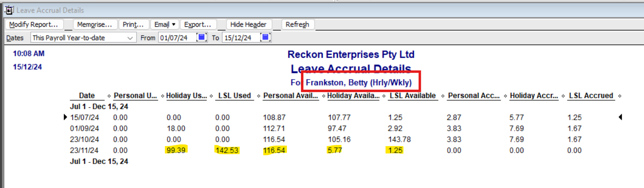Click the Personal Used column header
This screenshot has height=188, width=644.
pos(135,96)
